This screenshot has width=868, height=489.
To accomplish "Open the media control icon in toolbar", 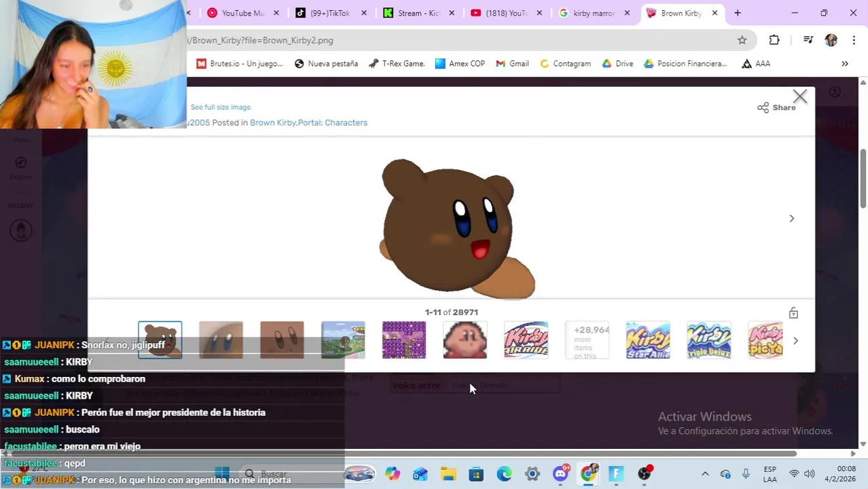I will (x=808, y=40).
